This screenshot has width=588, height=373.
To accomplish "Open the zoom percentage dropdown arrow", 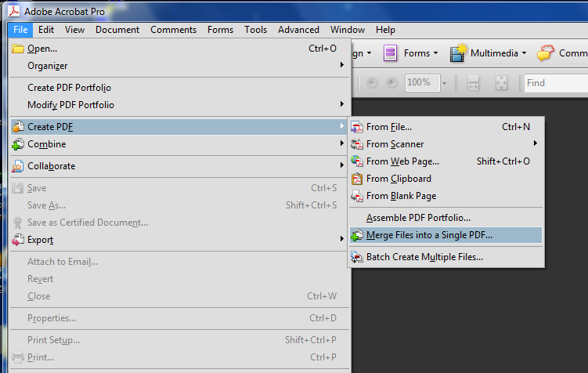I will click(x=445, y=83).
